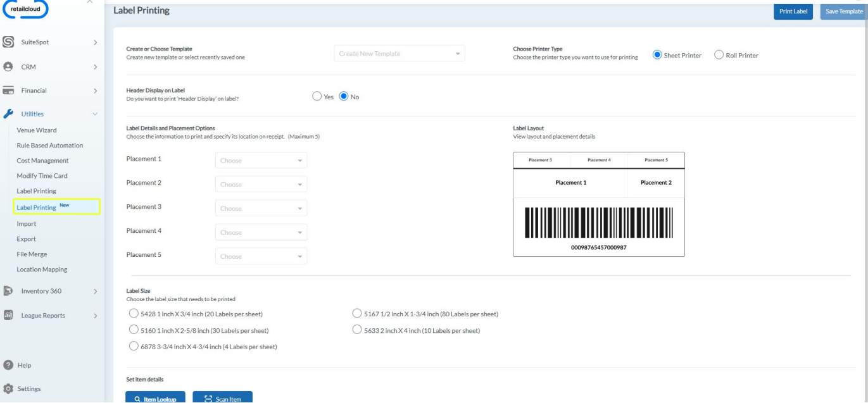Click the SuiteSpot sidebar icon
This screenshot has width=868, height=403.
click(8, 42)
